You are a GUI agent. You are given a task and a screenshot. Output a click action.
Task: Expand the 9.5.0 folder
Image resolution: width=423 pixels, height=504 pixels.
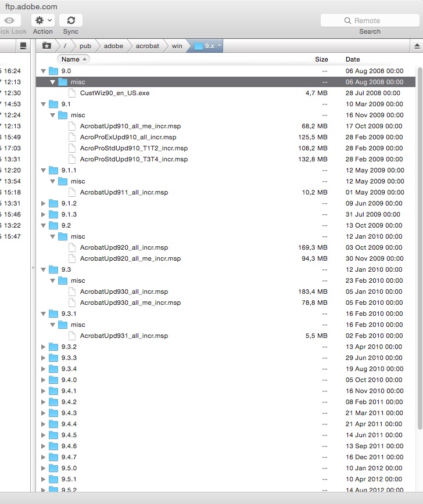point(44,468)
